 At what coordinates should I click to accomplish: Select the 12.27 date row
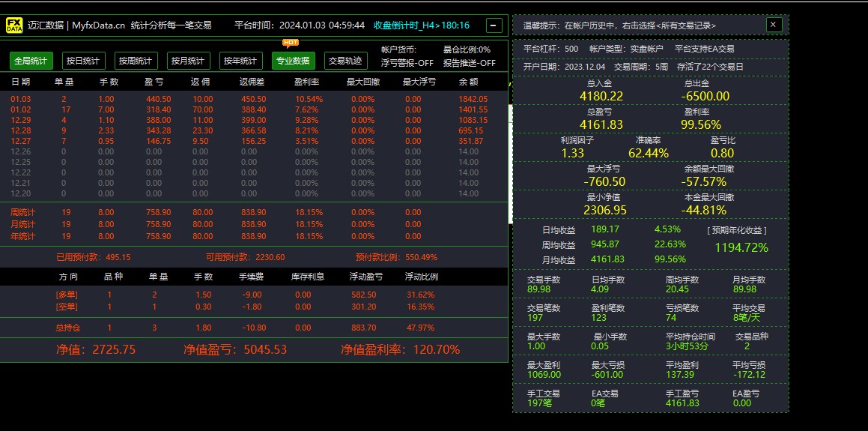pos(254,141)
